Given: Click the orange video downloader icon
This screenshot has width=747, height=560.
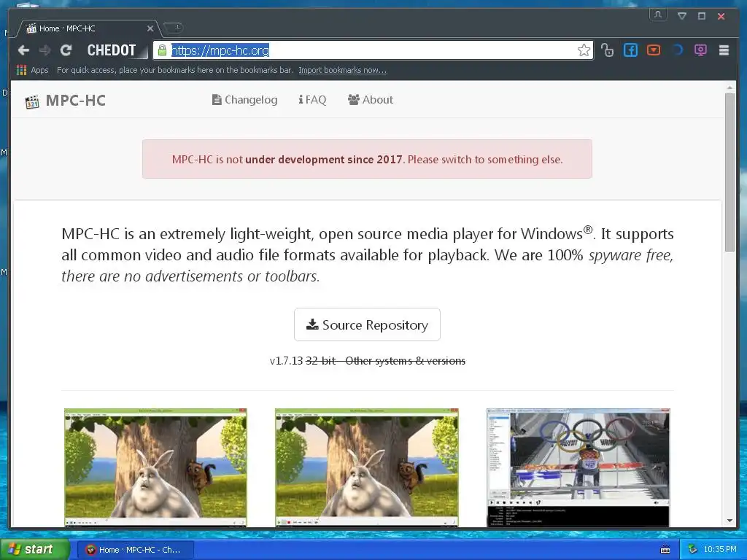Looking at the screenshot, I should click(x=654, y=50).
